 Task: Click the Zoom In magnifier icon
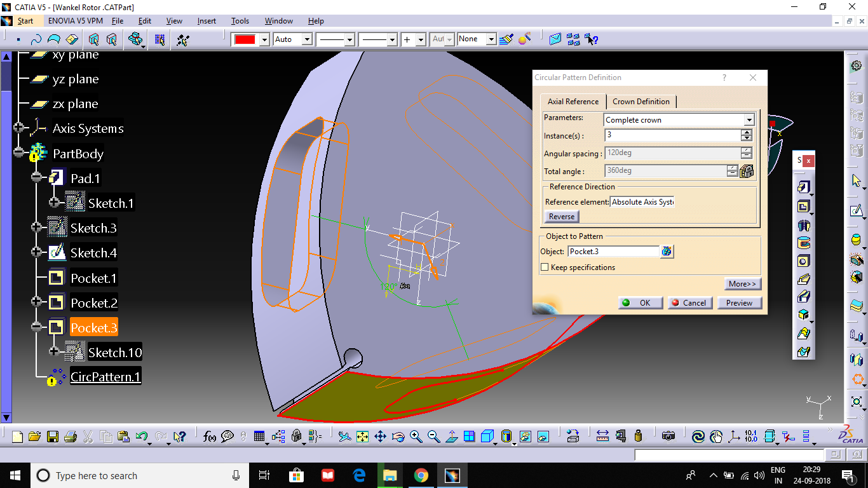pos(416,437)
